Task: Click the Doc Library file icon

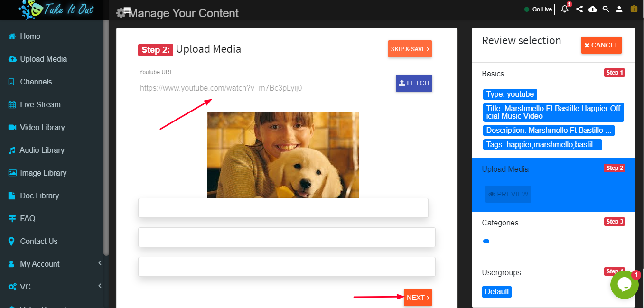Action: (12, 196)
